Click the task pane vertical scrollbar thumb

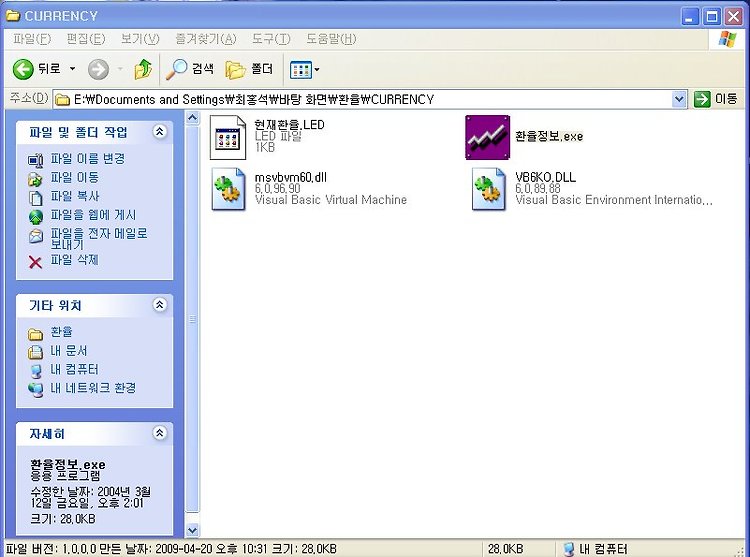[192, 318]
